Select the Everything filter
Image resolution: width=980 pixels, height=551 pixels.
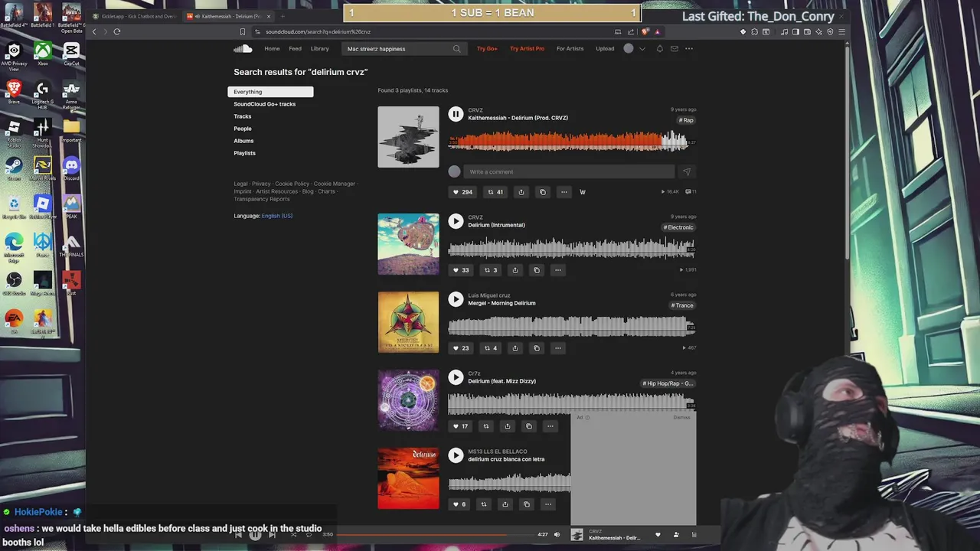click(270, 92)
